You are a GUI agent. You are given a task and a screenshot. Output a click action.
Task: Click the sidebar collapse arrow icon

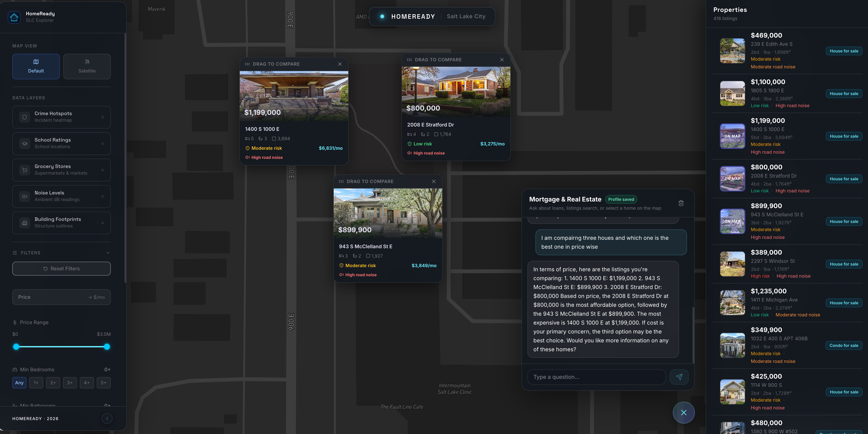click(x=107, y=418)
